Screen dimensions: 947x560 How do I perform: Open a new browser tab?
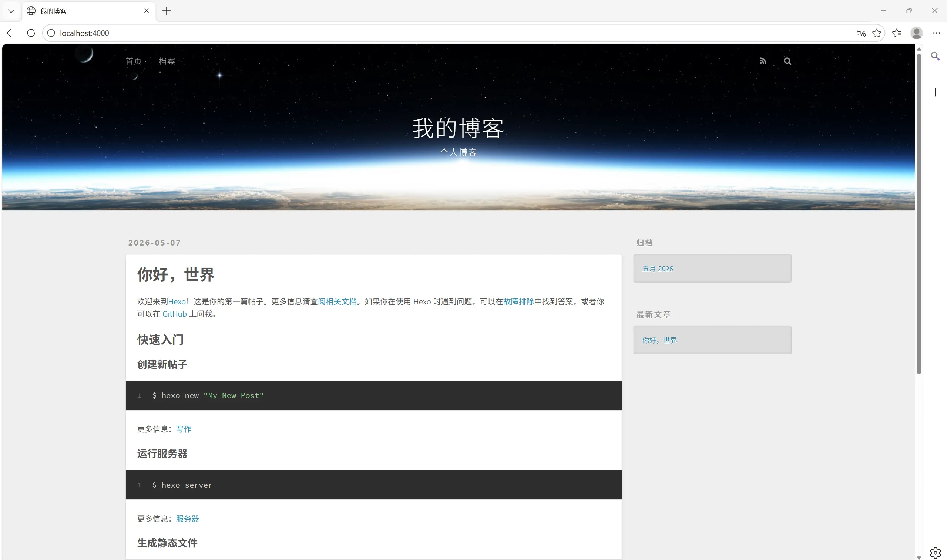click(x=167, y=11)
